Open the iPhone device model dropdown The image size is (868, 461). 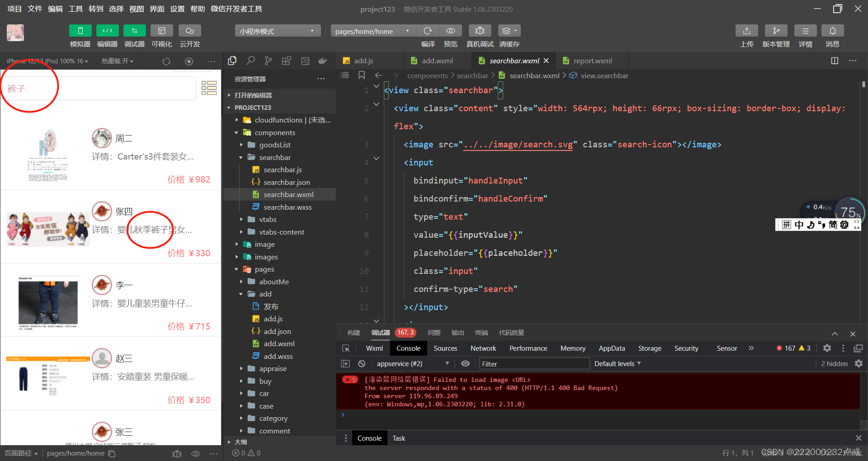[47, 61]
